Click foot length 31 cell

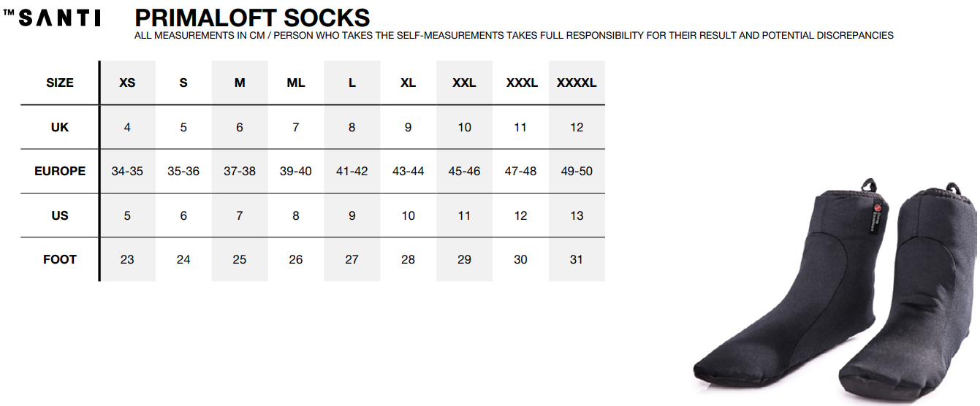(x=577, y=259)
